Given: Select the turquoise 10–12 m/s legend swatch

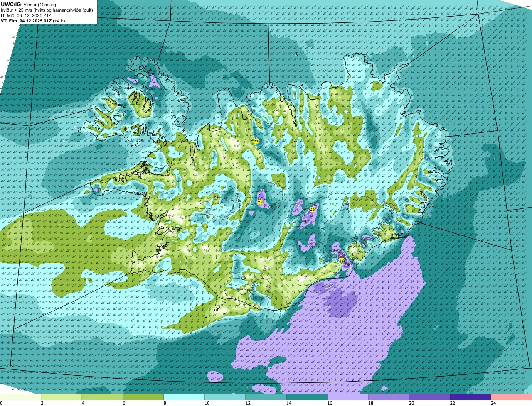Looking at the screenshot, I should click(x=225, y=397).
